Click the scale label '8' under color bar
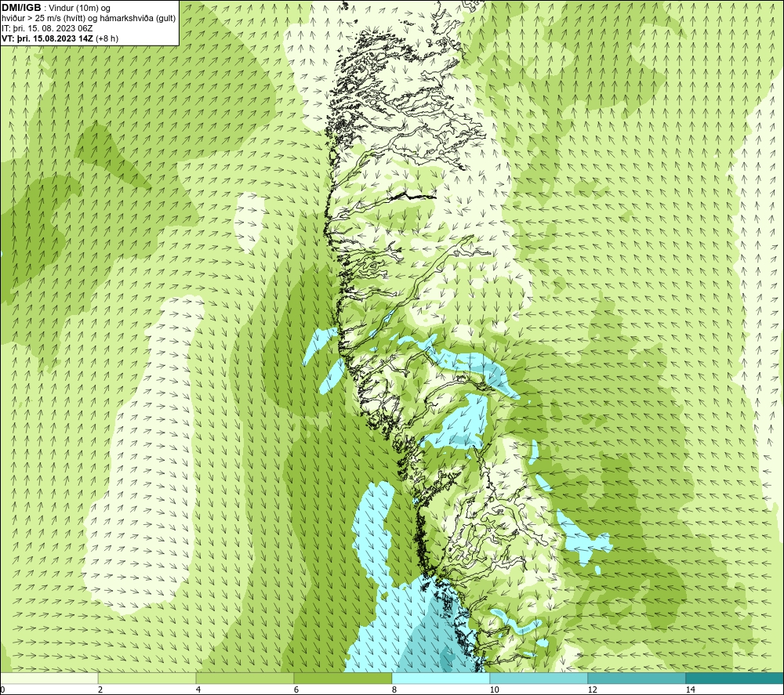The width and height of the screenshot is (784, 695). click(394, 690)
